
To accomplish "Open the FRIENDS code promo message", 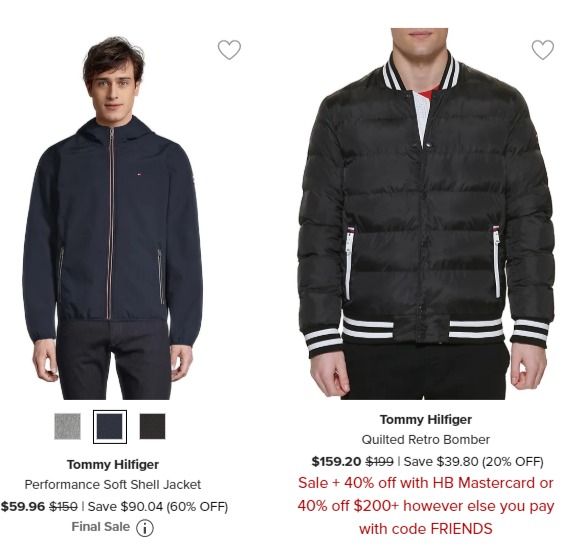I will [x=426, y=506].
